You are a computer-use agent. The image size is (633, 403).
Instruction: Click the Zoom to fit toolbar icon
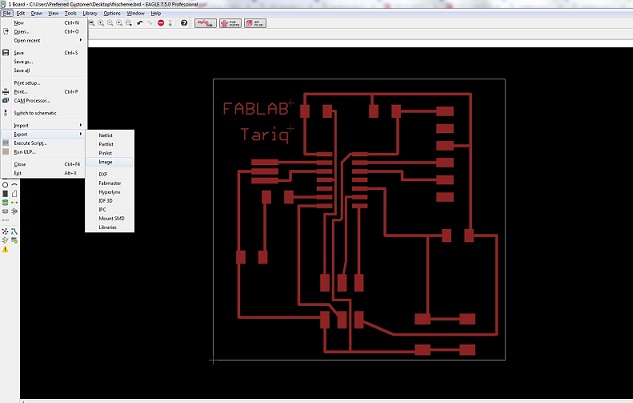(92, 23)
